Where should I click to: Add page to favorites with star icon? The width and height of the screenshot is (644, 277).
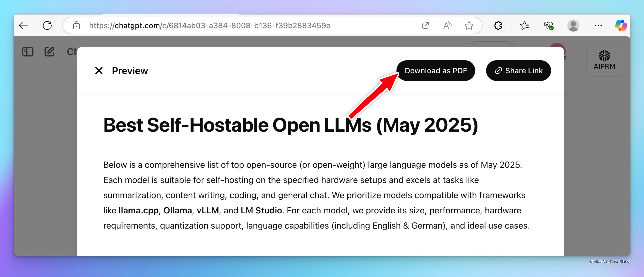(x=469, y=25)
